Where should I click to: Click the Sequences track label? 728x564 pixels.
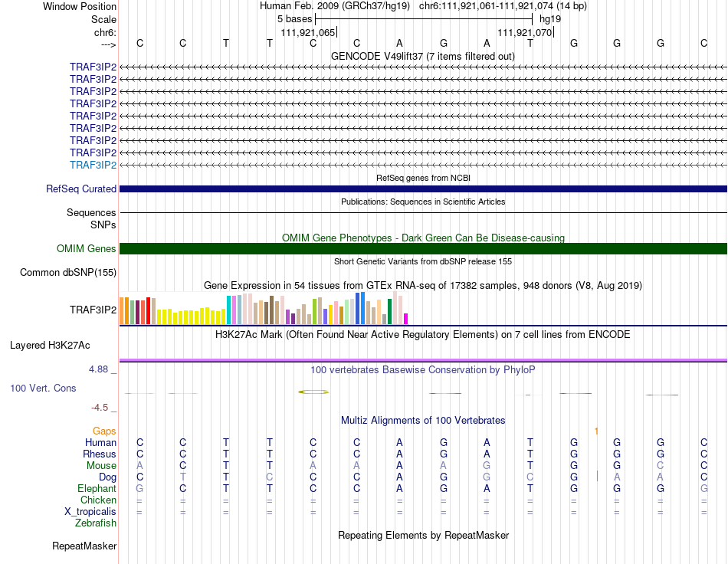pos(91,212)
